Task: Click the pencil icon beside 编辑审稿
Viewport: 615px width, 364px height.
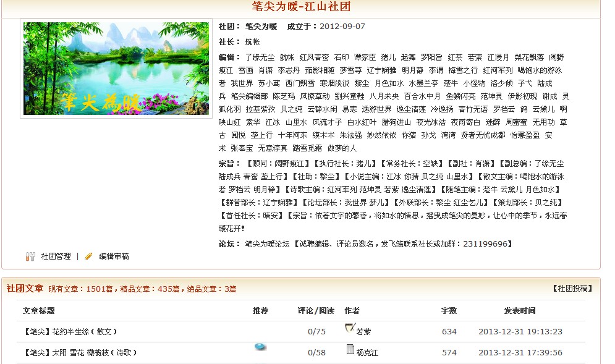Action: 88,256
